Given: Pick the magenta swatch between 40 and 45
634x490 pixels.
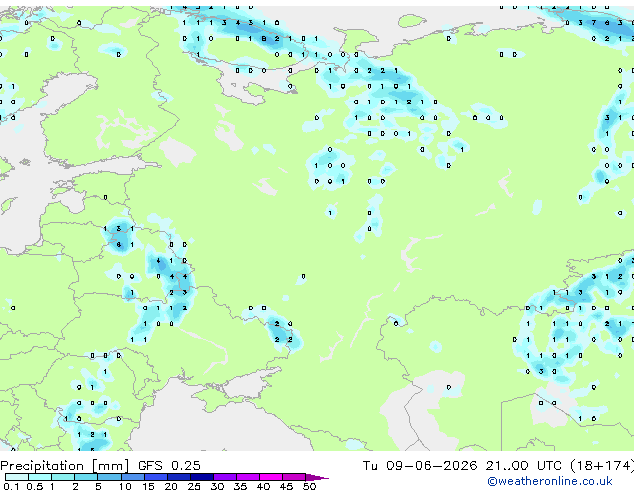Looking at the screenshot, I should 271,477.
